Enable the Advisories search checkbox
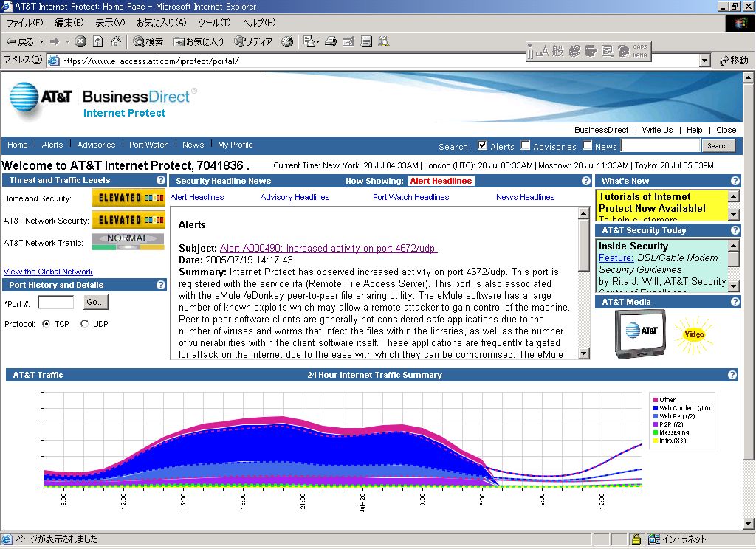This screenshot has height=549, width=756. tap(526, 145)
